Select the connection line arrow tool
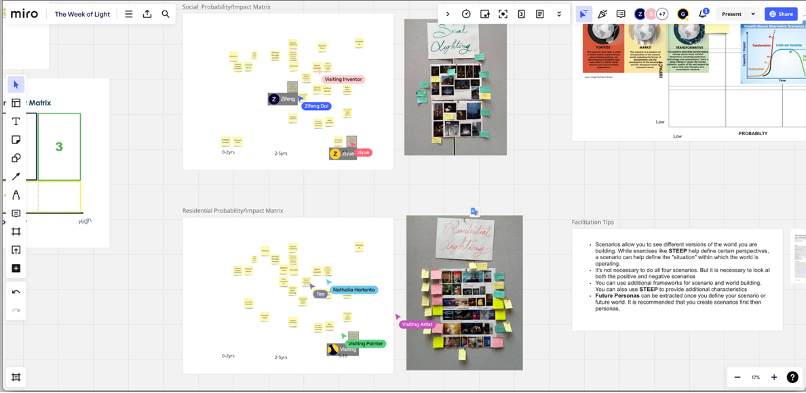The height and width of the screenshot is (393, 806). point(16,176)
